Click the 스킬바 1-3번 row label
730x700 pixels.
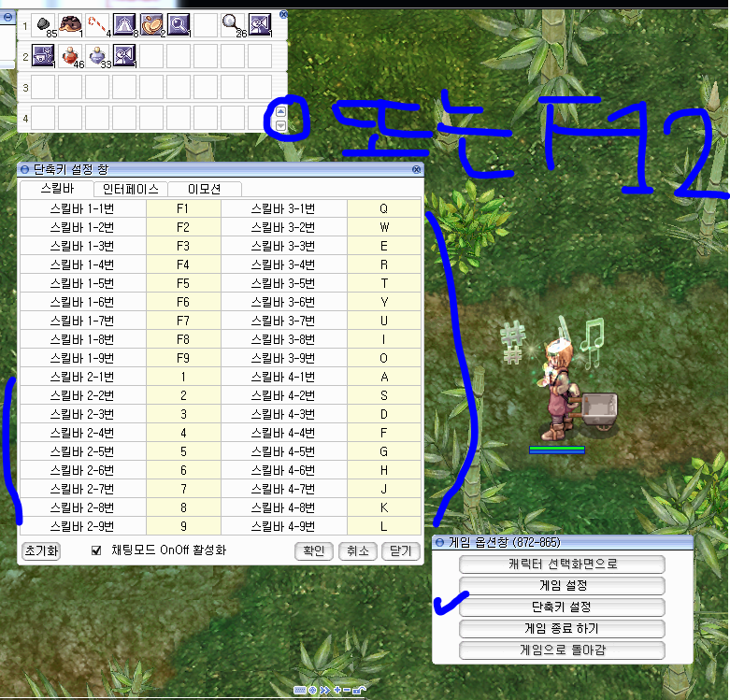pyautogui.click(x=82, y=246)
